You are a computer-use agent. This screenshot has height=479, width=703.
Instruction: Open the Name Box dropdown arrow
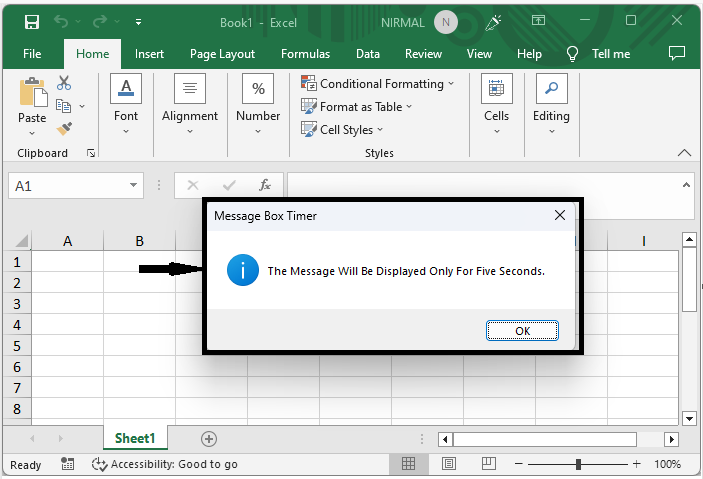coord(133,185)
